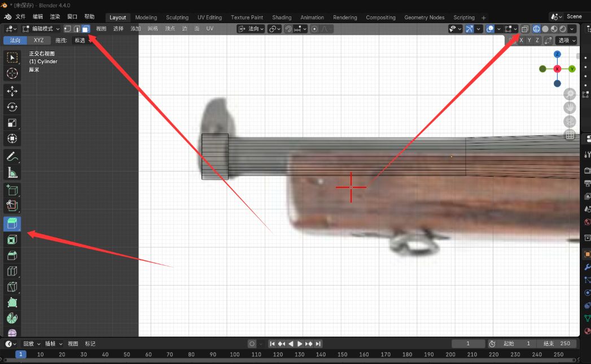
Task: Jump to timeline start frame
Action: (x=272, y=344)
